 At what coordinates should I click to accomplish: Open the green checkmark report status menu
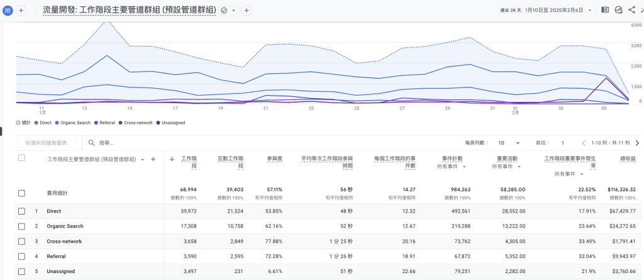pos(228,11)
